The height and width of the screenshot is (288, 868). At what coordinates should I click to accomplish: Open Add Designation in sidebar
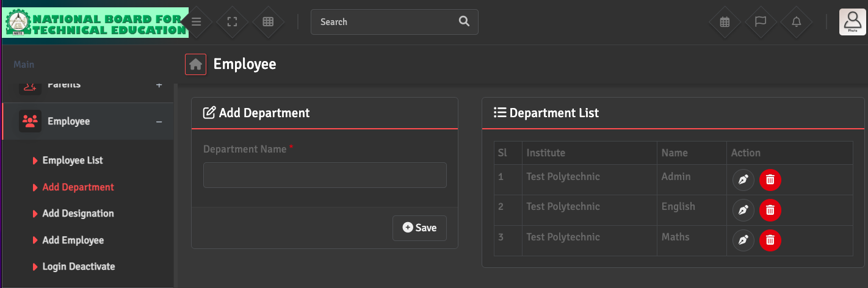pos(78,214)
